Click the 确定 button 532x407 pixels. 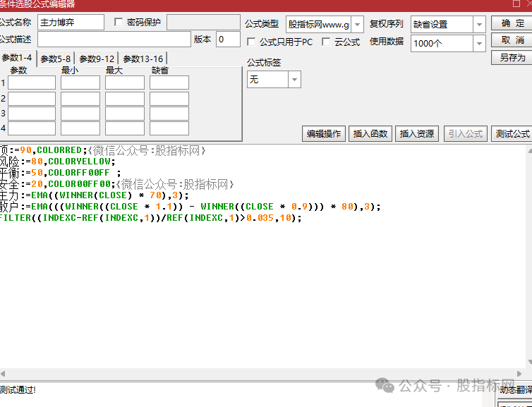(x=513, y=23)
